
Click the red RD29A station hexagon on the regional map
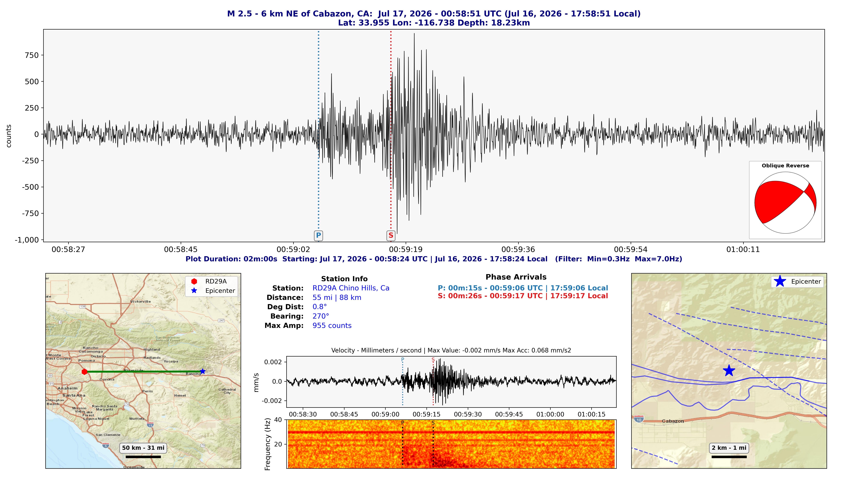[85, 372]
